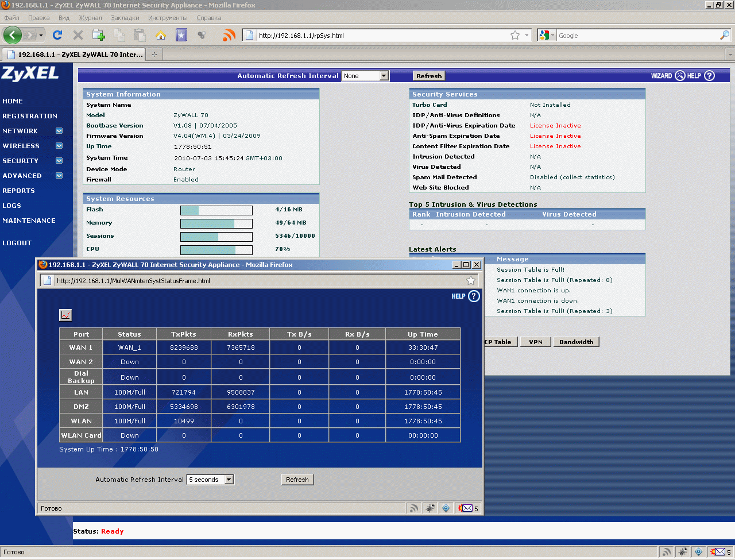
Task: Expand the WIRELESS navigation section
Action: coord(59,146)
